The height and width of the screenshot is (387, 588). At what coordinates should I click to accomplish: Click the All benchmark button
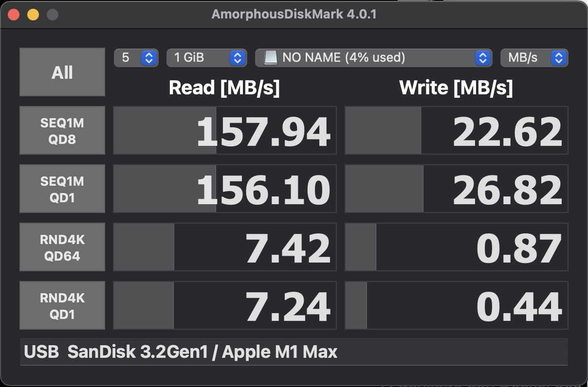point(62,72)
